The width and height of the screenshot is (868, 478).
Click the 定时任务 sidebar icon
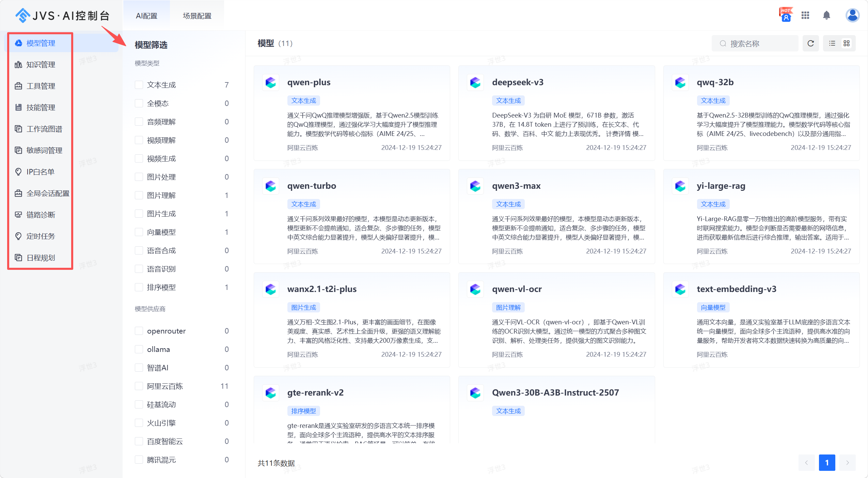click(18, 236)
